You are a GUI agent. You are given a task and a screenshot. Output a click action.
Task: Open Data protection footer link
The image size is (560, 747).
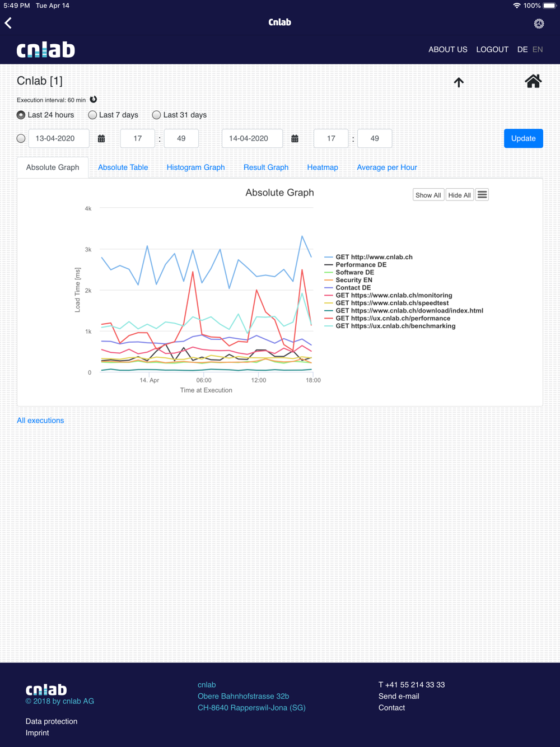(52, 721)
